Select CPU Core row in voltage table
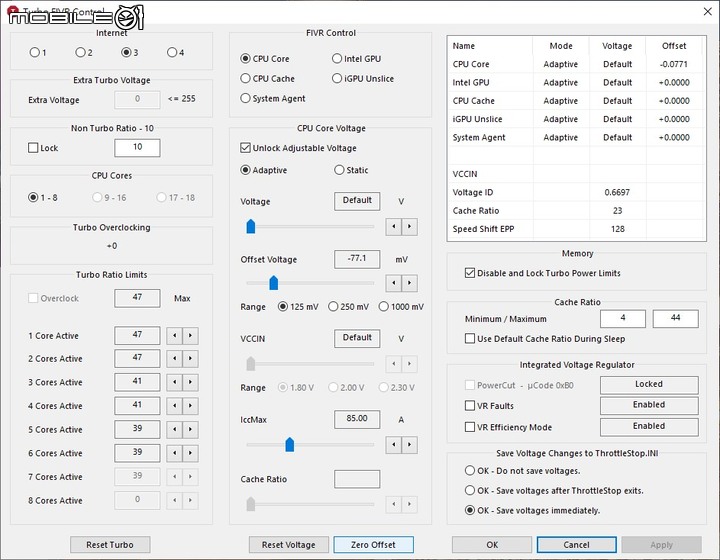Viewport: 720px width, 560px height. coord(576,64)
